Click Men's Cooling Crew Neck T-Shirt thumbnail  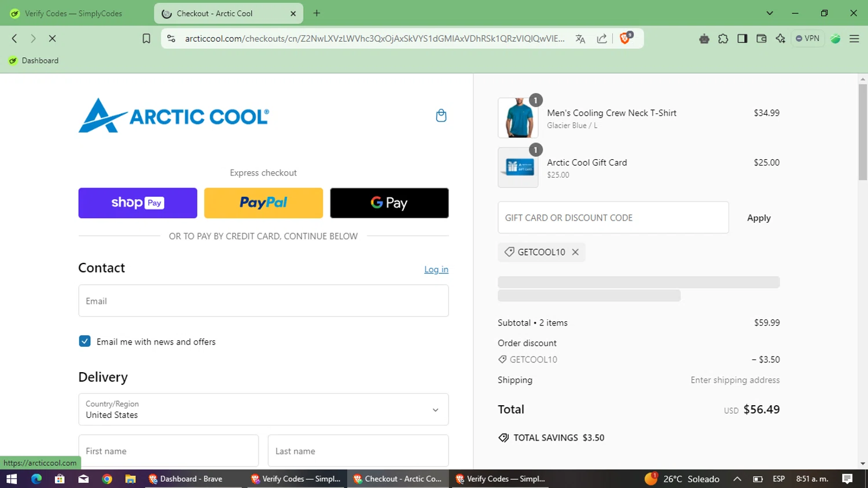tap(518, 118)
